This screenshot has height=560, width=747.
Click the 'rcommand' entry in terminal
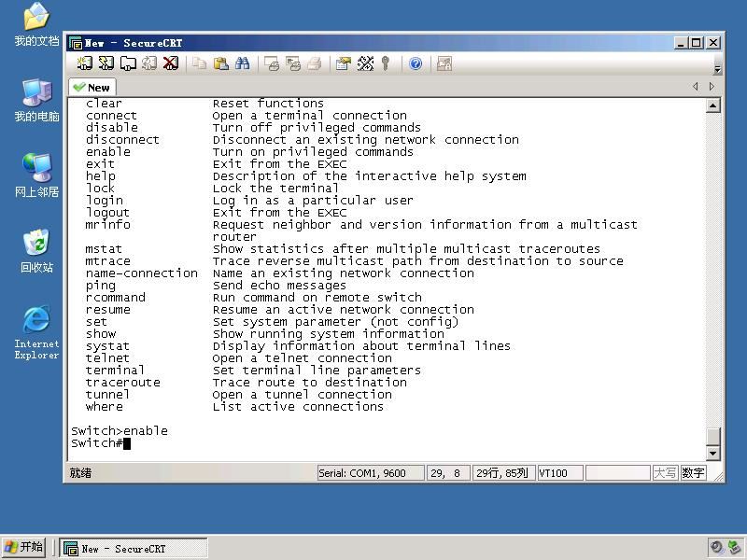116,298
